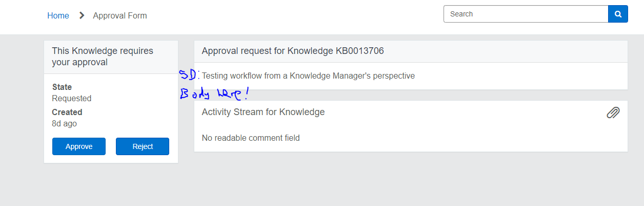Click the State field label
644x206 pixels.
coord(62,87)
